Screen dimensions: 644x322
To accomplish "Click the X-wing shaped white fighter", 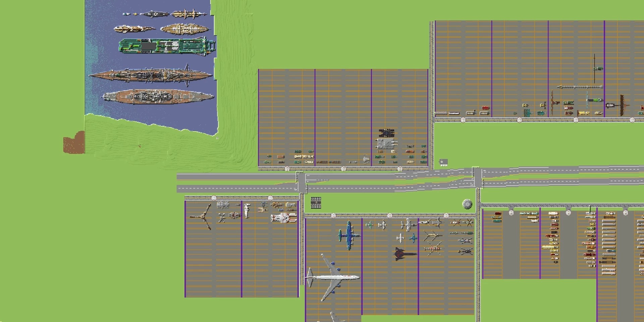I will [222, 218].
